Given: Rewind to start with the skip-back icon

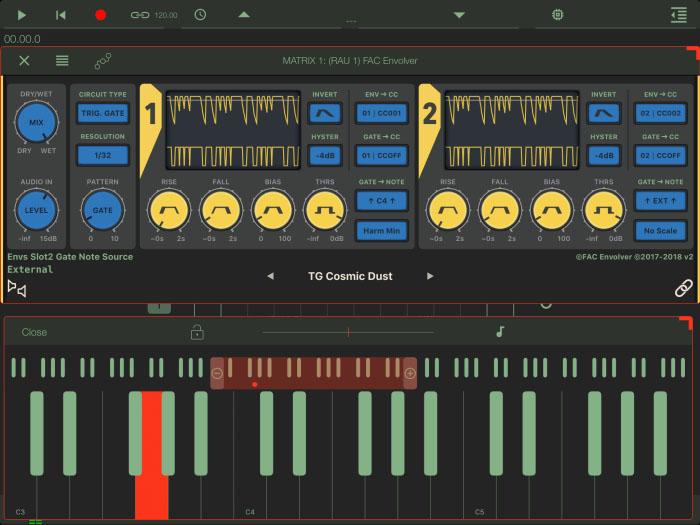Looking at the screenshot, I should pos(61,15).
